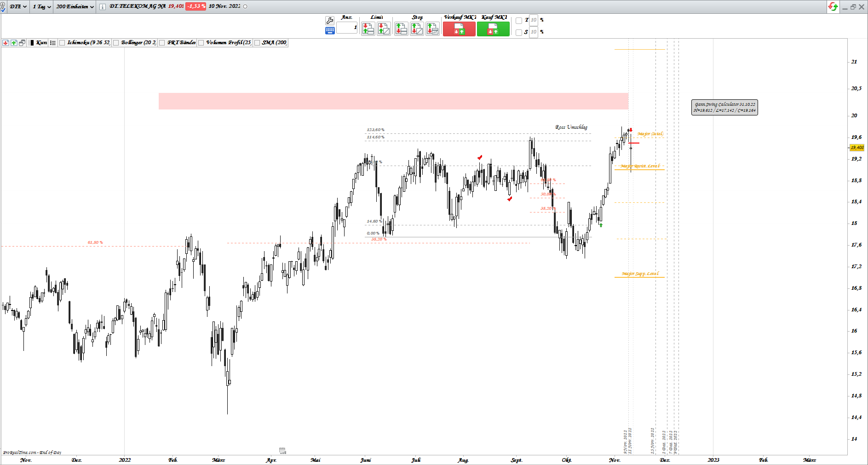The height and width of the screenshot is (465, 868).
Task: Click the Major Supp. Level label
Action: tap(640, 274)
